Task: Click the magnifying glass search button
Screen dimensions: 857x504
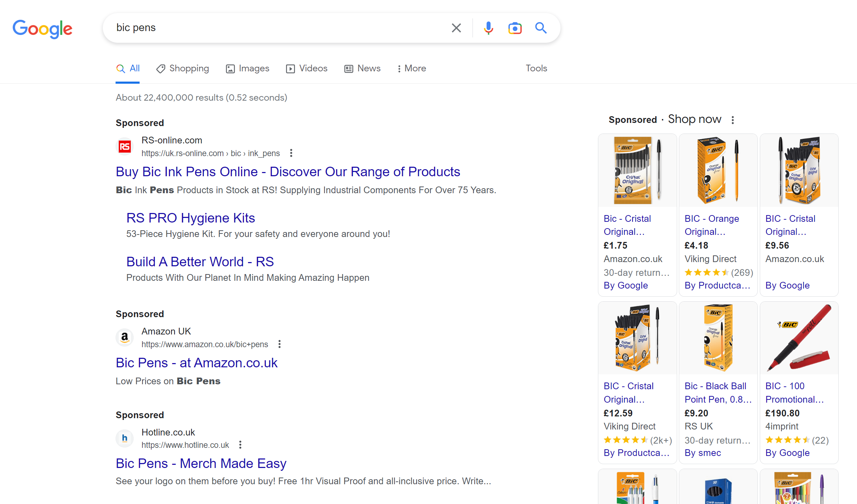Action: pos(541,28)
